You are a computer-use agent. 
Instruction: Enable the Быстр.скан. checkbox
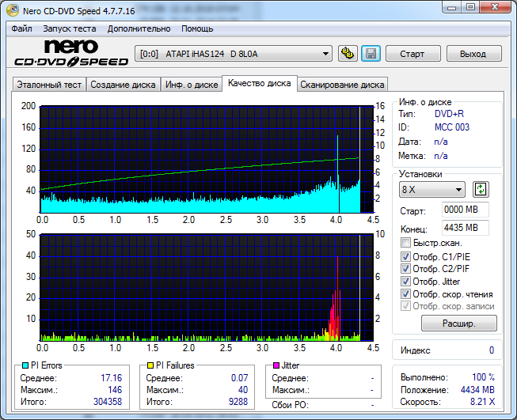pos(406,243)
